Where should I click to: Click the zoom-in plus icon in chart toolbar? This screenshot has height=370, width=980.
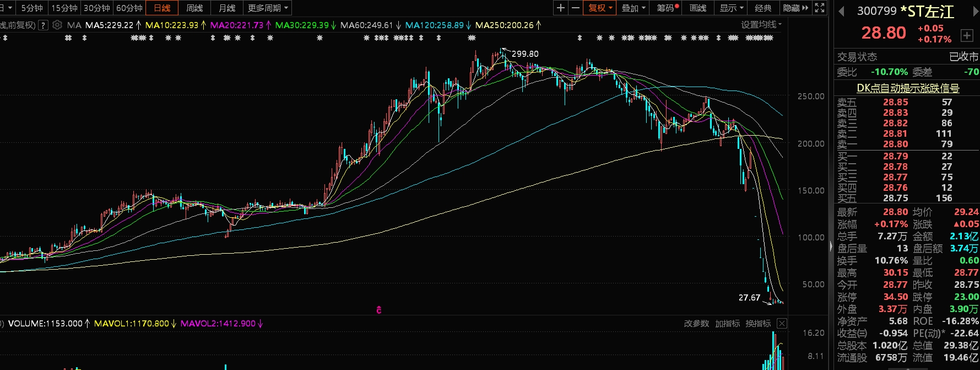561,8
